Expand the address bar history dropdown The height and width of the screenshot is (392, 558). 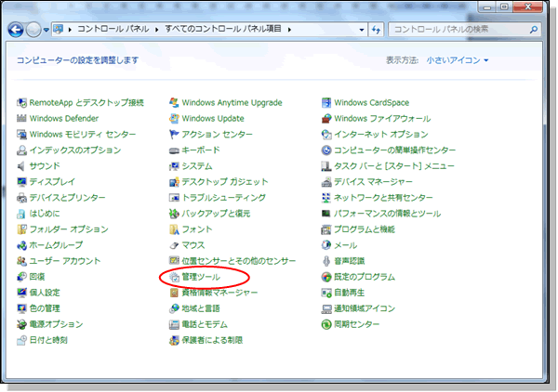(362, 30)
